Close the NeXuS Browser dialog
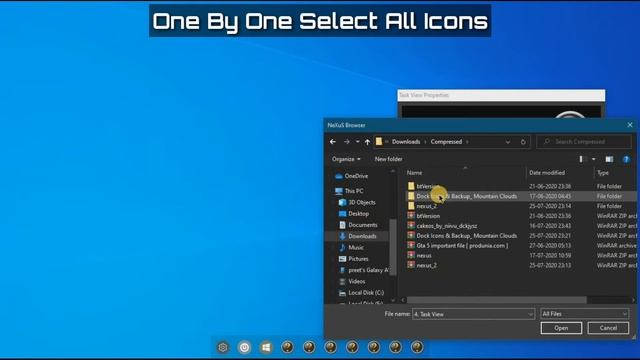 (x=630, y=125)
